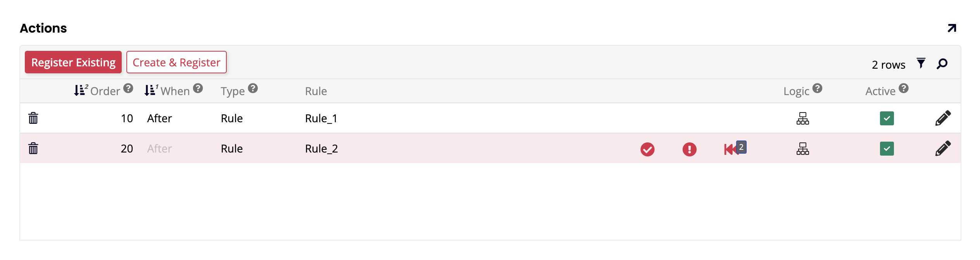This screenshot has width=980, height=260.
Task: Edit Rule_1 using the pencil icon
Action: coord(943,118)
